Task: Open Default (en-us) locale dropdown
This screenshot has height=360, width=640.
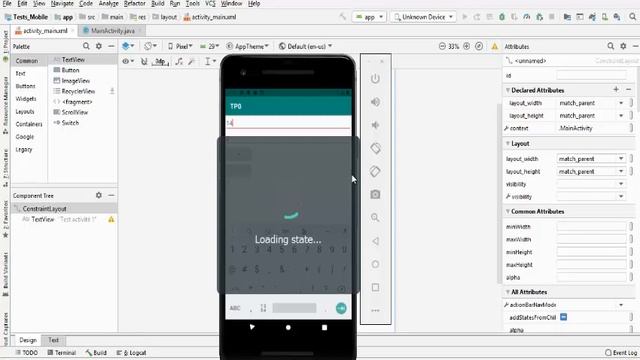Action: (305, 47)
